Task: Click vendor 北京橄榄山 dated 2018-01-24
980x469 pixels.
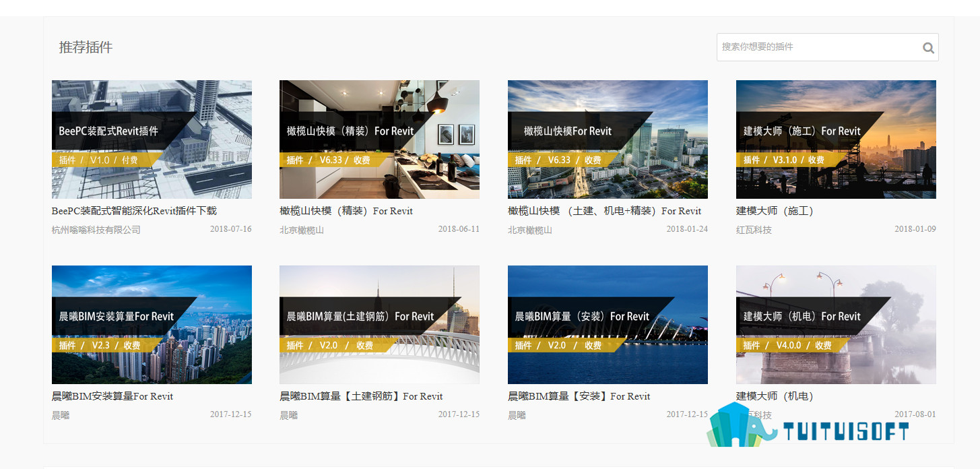Action: [x=530, y=230]
